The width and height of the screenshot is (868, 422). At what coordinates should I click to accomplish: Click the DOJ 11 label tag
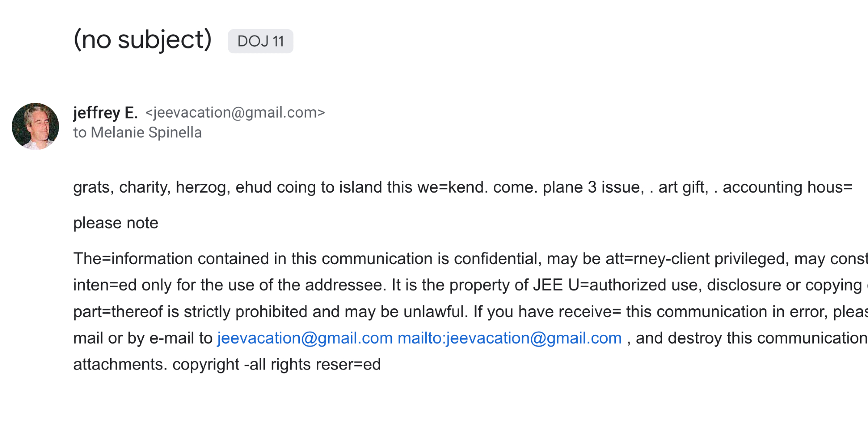pos(260,41)
